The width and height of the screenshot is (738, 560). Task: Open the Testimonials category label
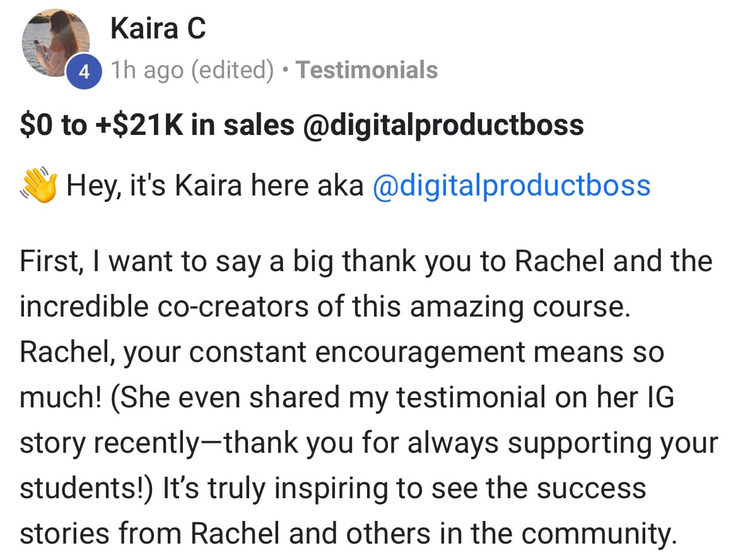coord(366,70)
